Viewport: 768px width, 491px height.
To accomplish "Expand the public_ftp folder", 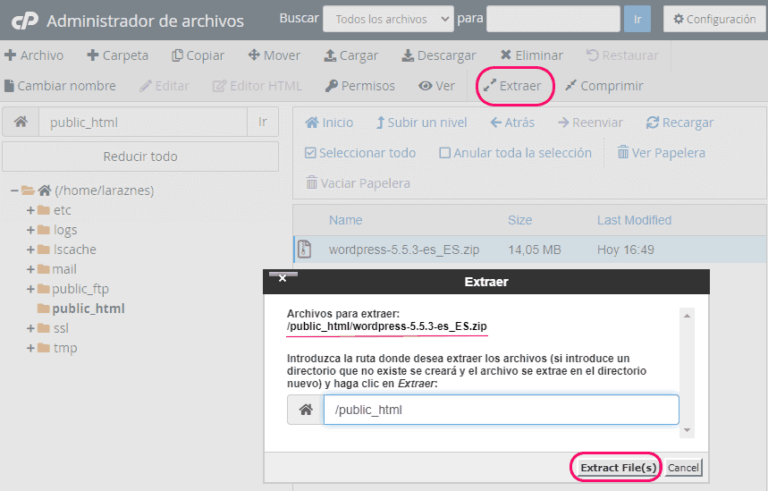I will click(x=30, y=289).
